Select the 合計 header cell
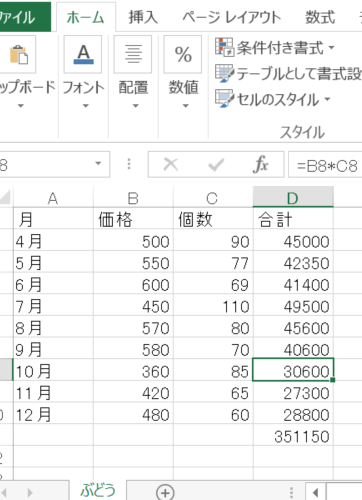The image size is (362, 500). pyautogui.click(x=293, y=219)
